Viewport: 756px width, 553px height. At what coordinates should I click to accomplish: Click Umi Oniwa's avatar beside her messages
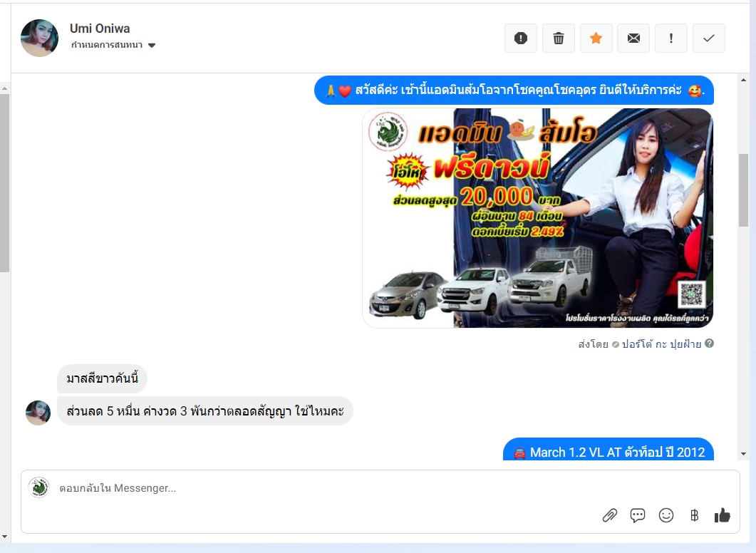pos(38,413)
